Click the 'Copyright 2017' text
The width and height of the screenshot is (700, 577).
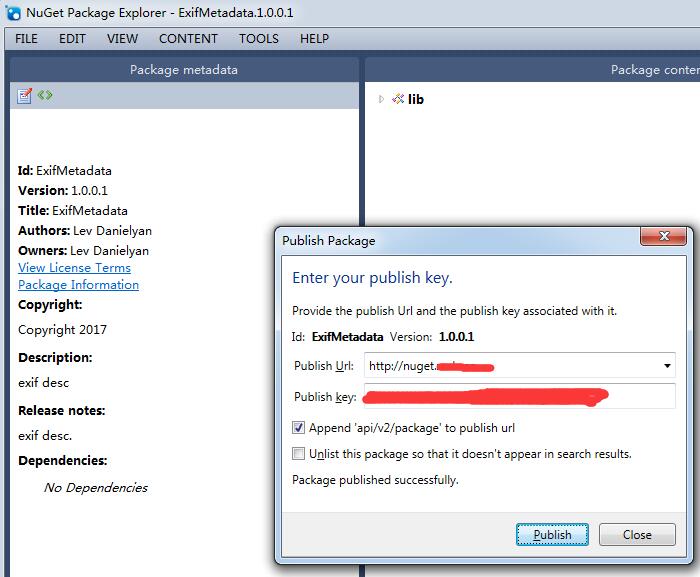tap(62, 330)
